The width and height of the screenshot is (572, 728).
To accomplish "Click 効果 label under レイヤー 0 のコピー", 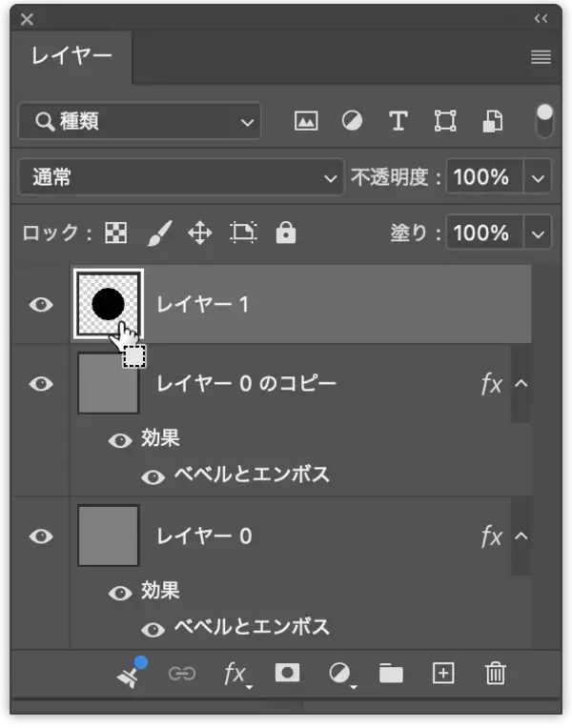I will [x=160, y=437].
